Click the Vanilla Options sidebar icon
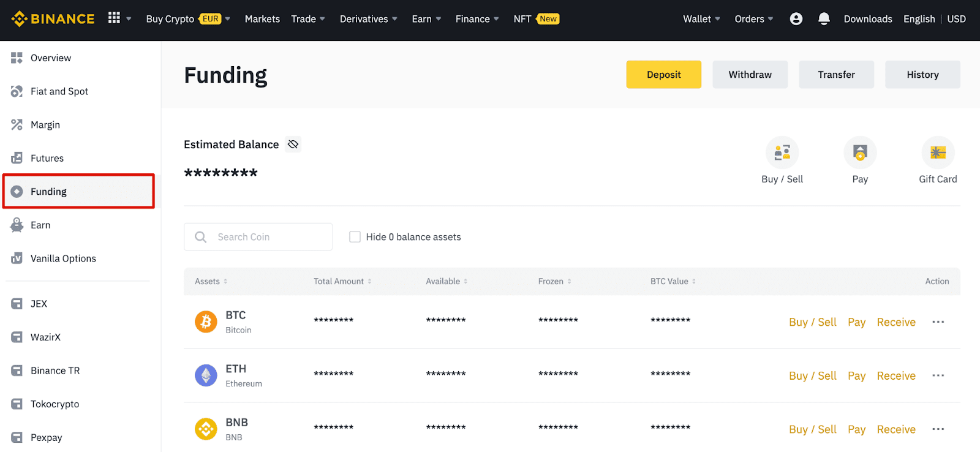 tap(17, 258)
